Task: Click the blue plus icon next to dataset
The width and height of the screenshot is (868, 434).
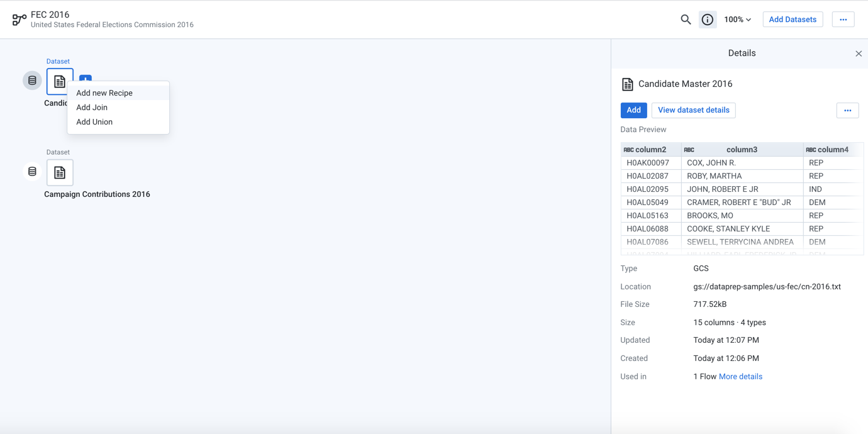Action: (x=86, y=77)
